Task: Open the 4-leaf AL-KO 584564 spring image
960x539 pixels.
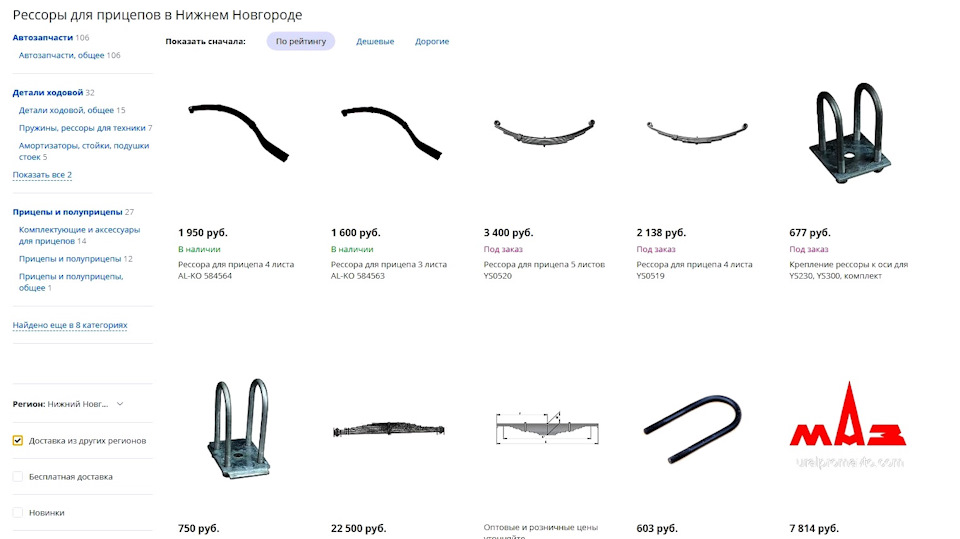Action: 238,133
